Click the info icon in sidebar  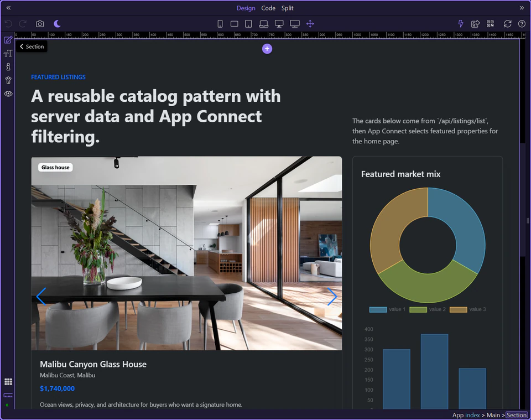tap(8, 67)
